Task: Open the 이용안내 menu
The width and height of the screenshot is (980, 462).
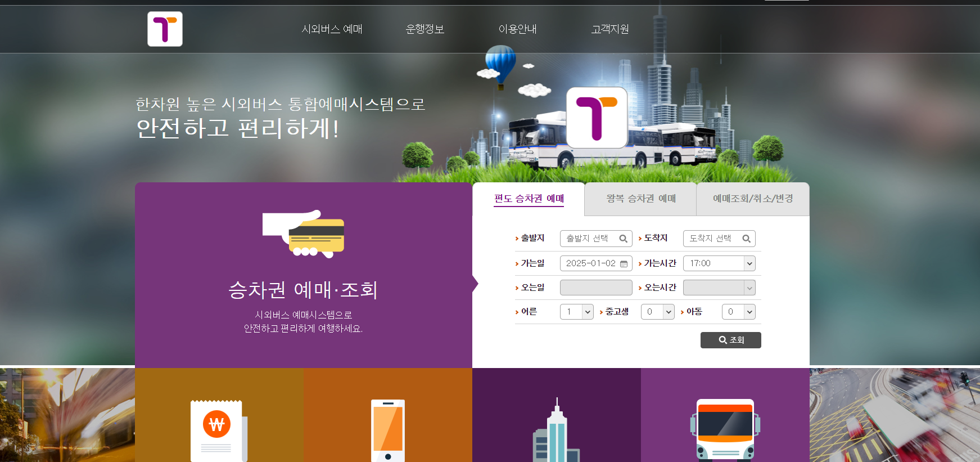Action: [517, 29]
